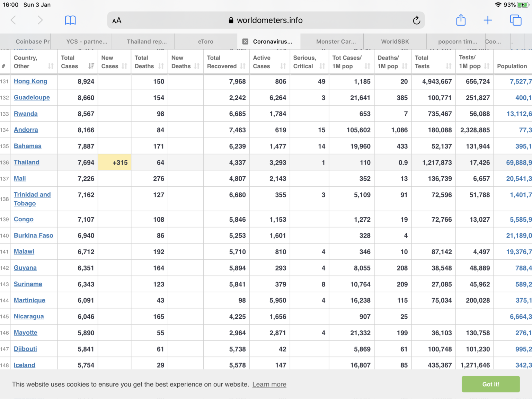Open the Djibouti country link

[x=25, y=349]
